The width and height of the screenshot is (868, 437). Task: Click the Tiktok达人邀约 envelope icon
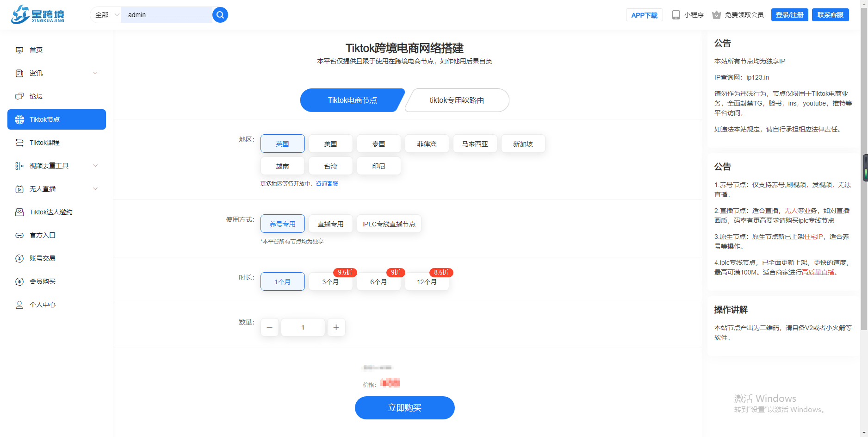(x=19, y=212)
